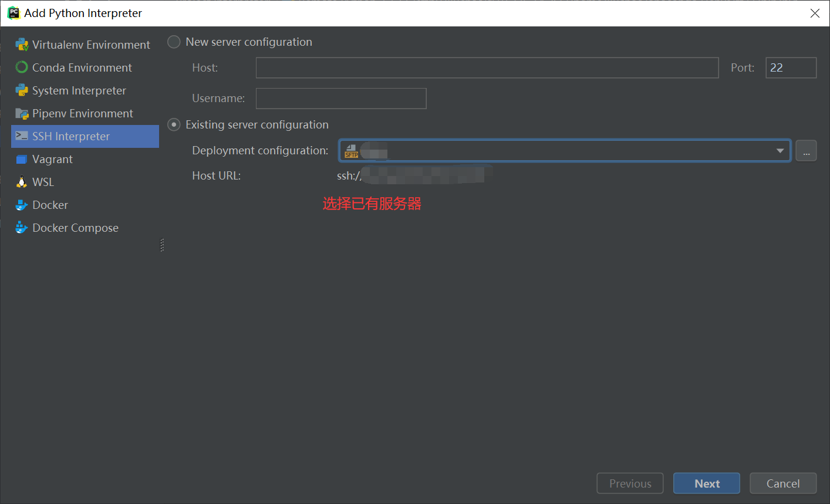Click the Virtualenv Environment python icon
The height and width of the screenshot is (504, 830).
22,45
